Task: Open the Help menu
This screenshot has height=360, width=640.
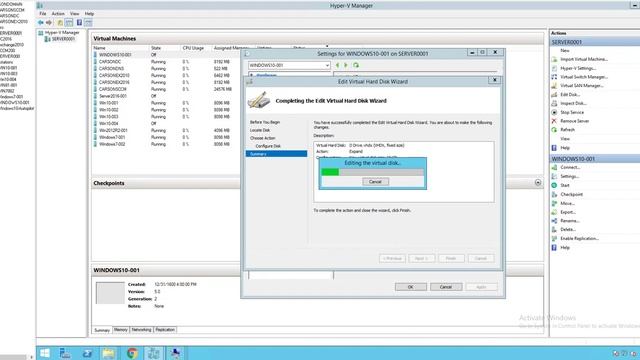Action: [x=89, y=13]
